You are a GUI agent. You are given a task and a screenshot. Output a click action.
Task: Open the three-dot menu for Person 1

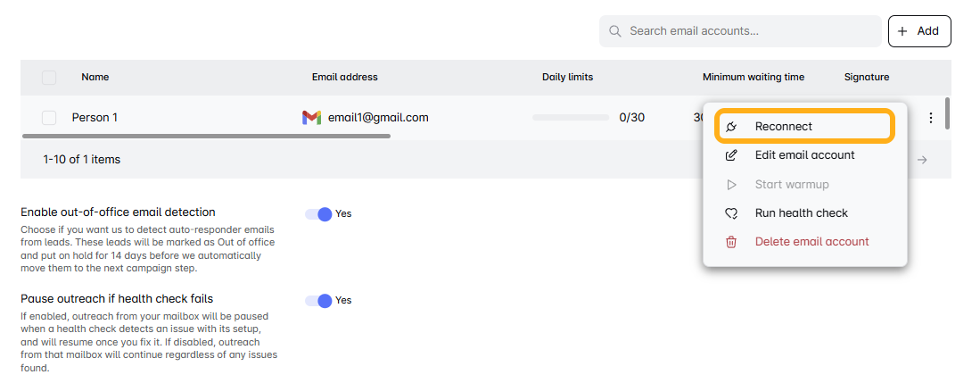pyautogui.click(x=931, y=118)
